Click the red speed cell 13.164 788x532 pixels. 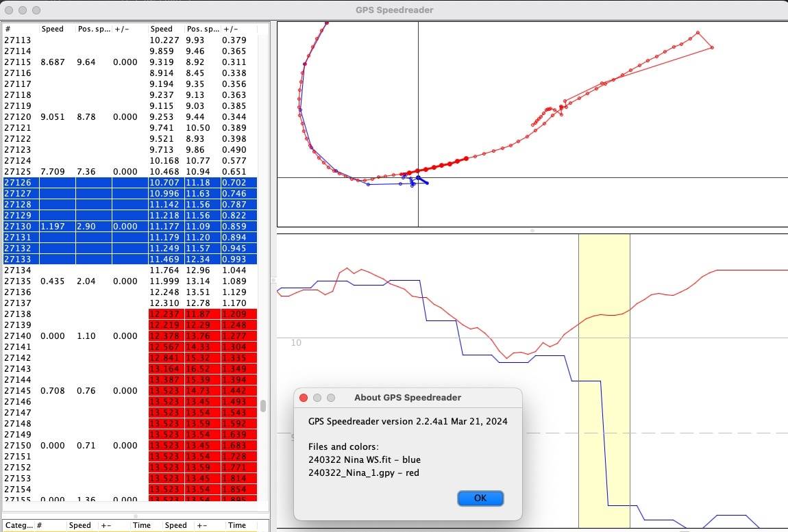[x=165, y=369]
